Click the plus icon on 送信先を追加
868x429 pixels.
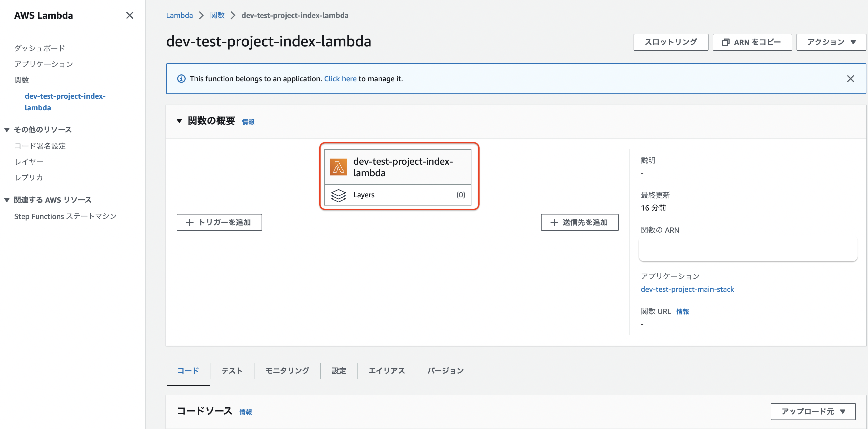click(554, 222)
